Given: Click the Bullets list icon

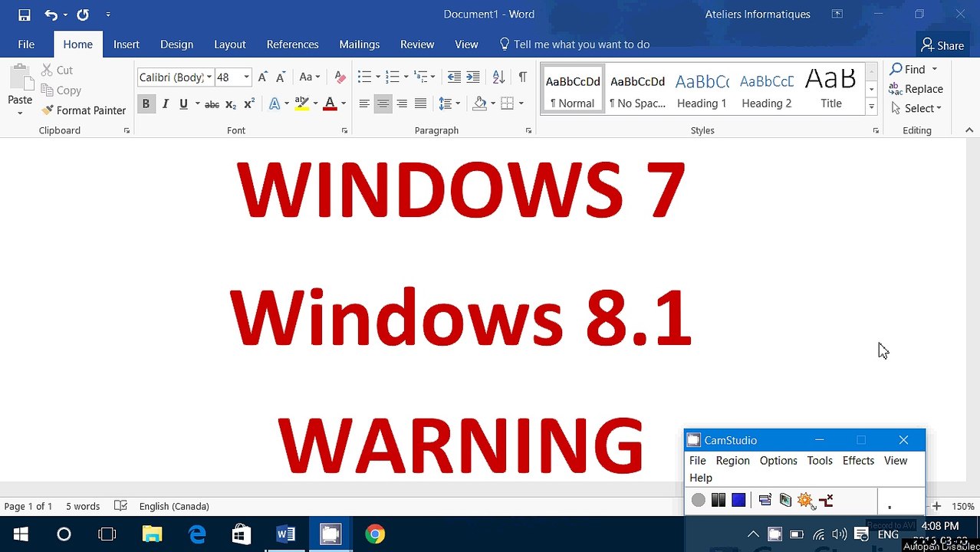Looking at the screenshot, I should click(364, 77).
